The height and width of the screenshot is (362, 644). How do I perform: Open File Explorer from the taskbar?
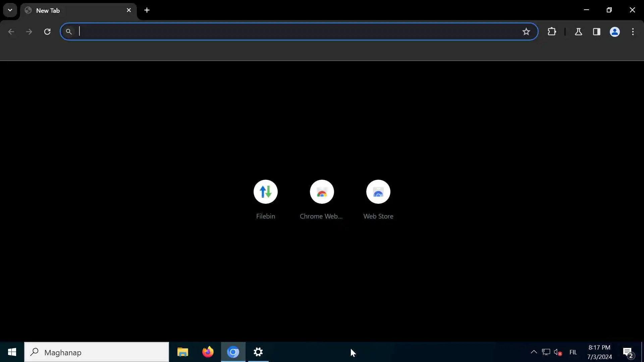(x=183, y=352)
